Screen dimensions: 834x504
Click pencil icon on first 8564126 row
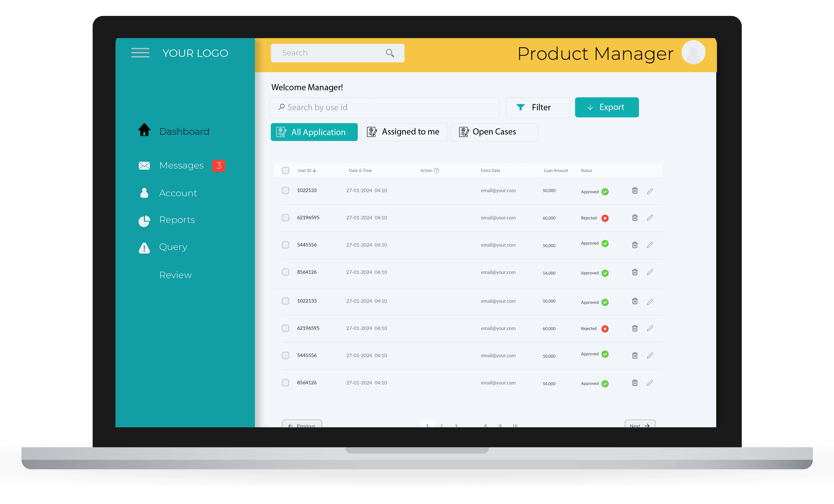650,272
